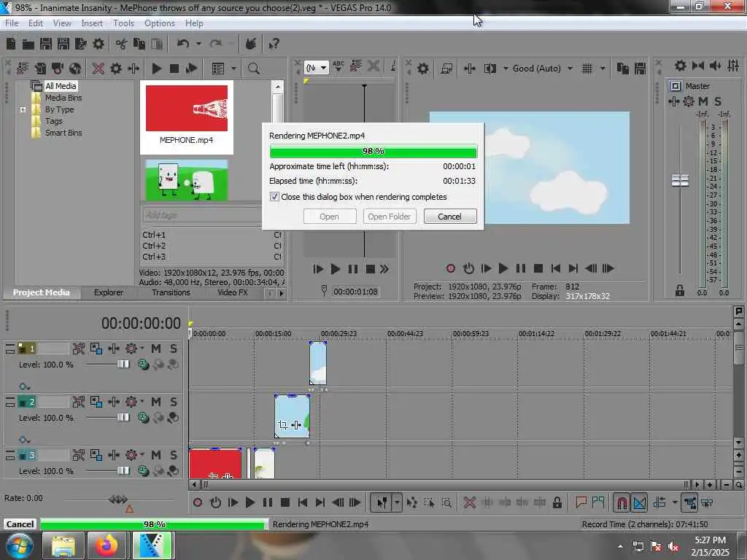747x560 pixels.
Task: Open the media Views dropdown arrow
Action: coord(233,69)
